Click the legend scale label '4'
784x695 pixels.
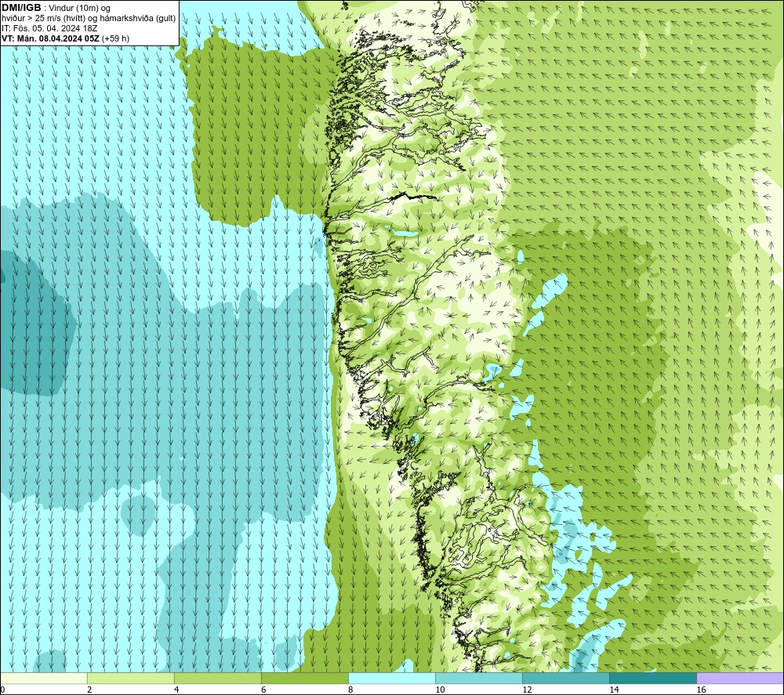coord(176,690)
